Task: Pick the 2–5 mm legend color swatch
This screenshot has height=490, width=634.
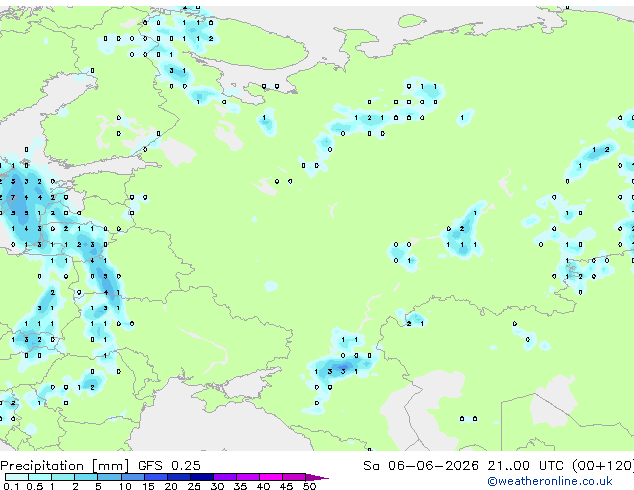Action: tap(86, 477)
